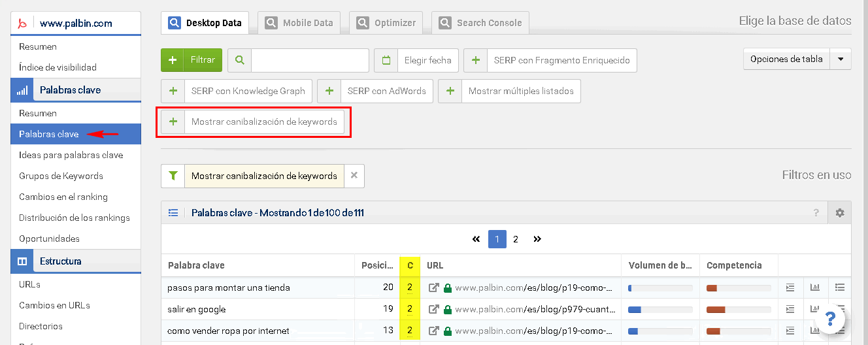Sort by Volumen de búsqueda column header
Screen dimensions: 868x345
[660, 265]
